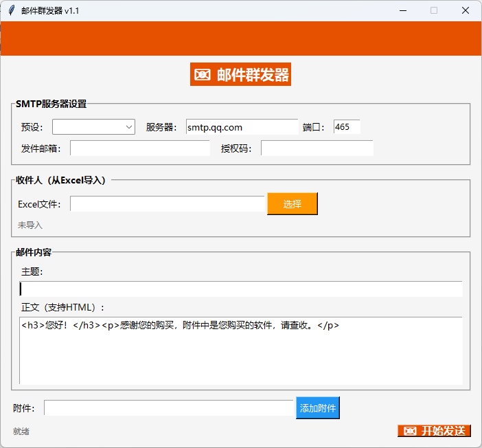Screen dimensions: 482x448
Task: Click the 主题: label
Action: [x=32, y=271]
